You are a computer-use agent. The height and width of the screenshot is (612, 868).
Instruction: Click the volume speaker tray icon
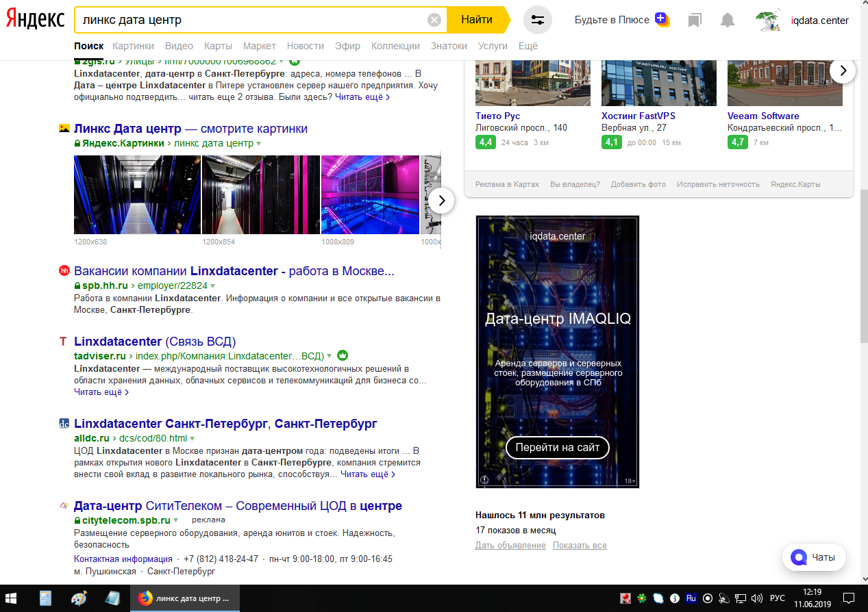[757, 598]
